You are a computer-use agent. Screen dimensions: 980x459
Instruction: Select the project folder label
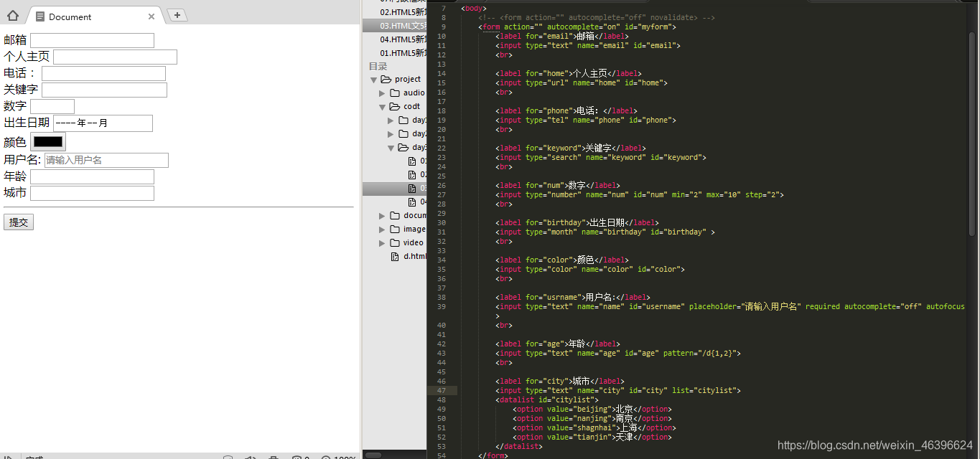coord(408,79)
